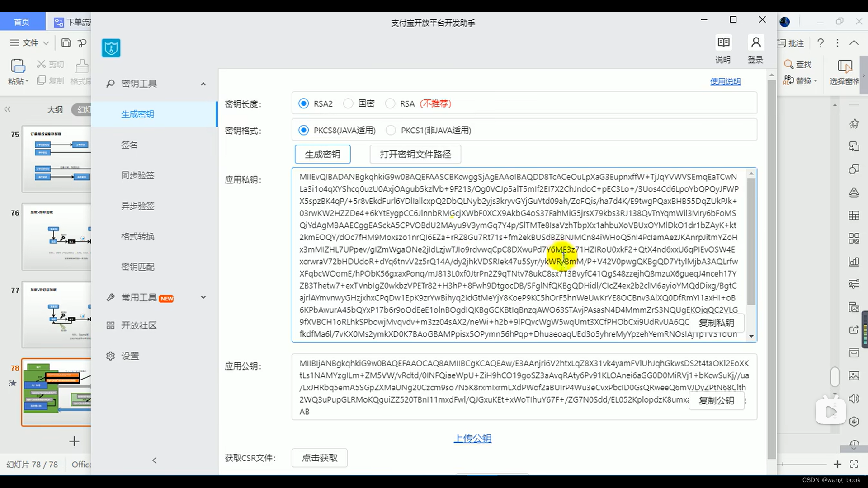The height and width of the screenshot is (488, 868).
Task: Click the 点击获取 CSR button
Action: [x=320, y=458]
